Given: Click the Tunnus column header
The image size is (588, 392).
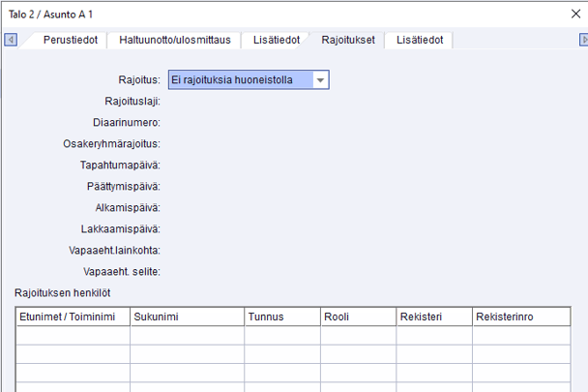Looking at the screenshot, I should point(281,317).
